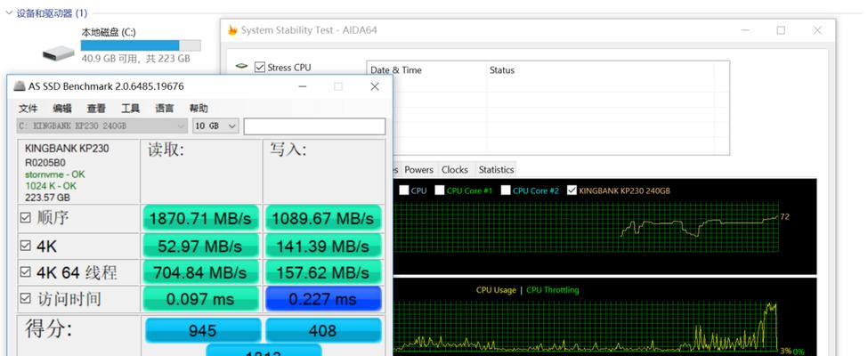Viewport: 868px width, 356px height.
Task: Click the CPU Throttling graph legend label
Action: pyautogui.click(x=553, y=289)
